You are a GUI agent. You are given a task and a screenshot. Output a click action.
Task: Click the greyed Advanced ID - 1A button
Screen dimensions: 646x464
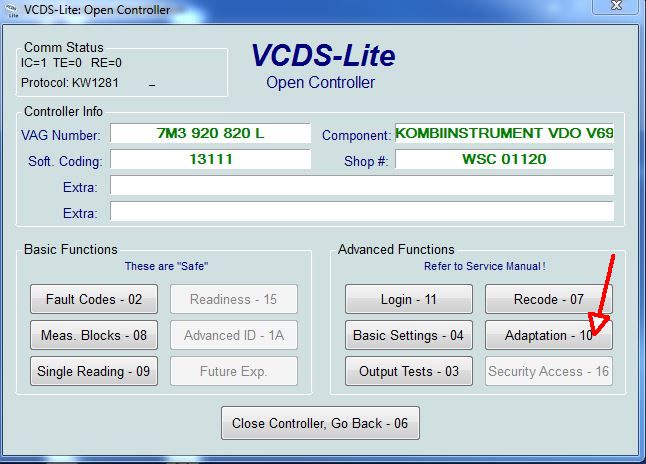pos(234,335)
